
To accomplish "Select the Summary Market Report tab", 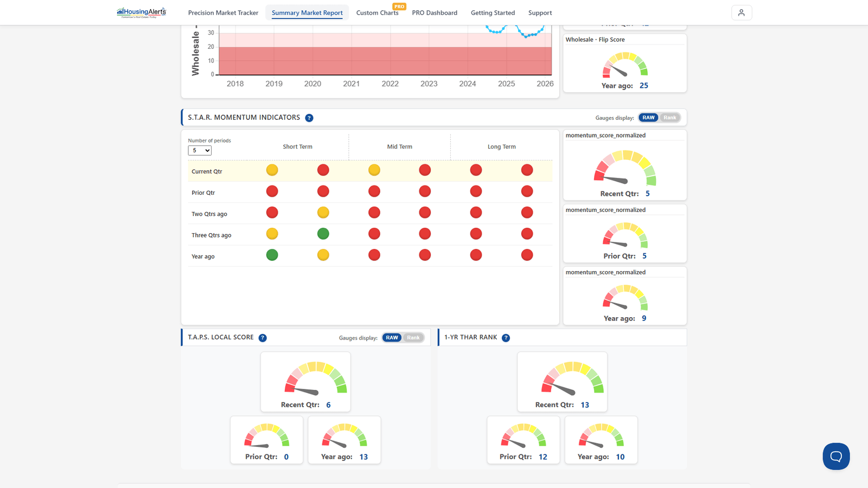I will (x=307, y=13).
